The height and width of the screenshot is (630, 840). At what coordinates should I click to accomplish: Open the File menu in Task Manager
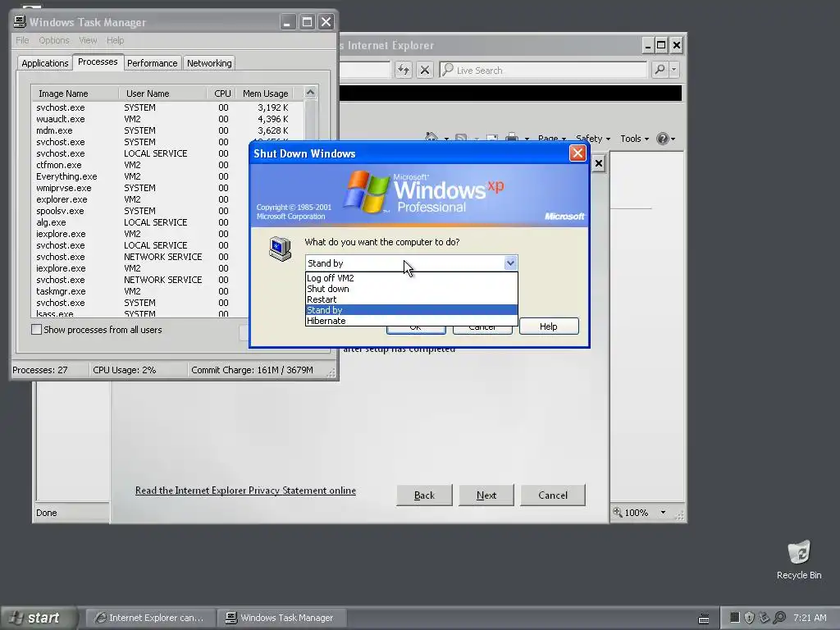pos(22,40)
